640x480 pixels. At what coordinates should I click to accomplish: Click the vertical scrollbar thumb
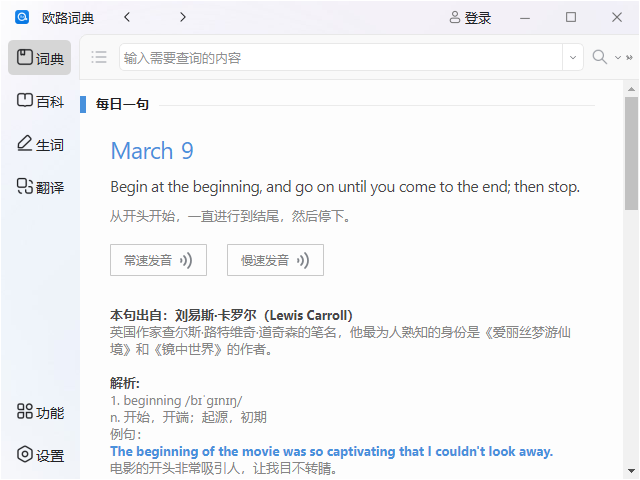point(631,152)
